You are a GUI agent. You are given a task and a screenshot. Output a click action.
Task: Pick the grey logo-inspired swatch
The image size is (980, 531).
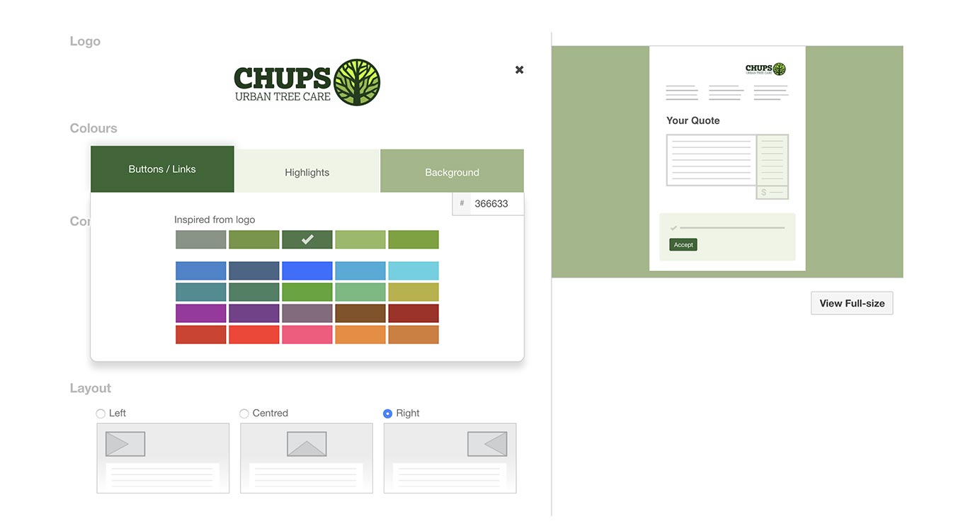[x=201, y=240]
